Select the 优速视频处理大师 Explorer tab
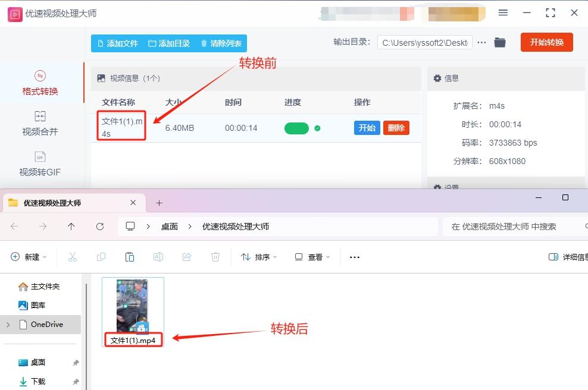588x390 pixels. pos(65,202)
